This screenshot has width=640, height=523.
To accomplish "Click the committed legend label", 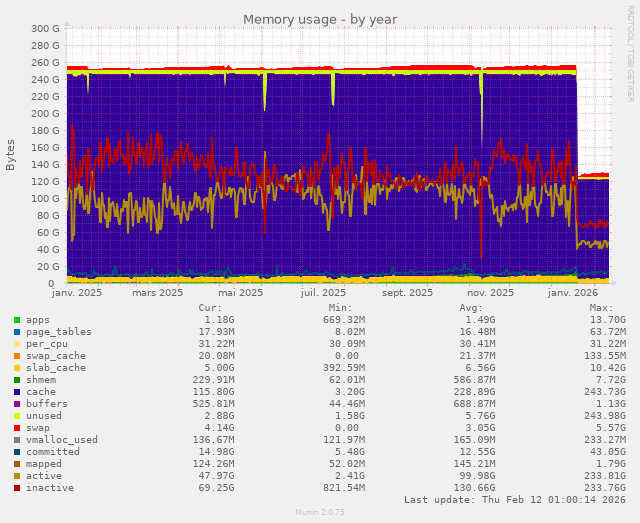I will (x=52, y=452).
